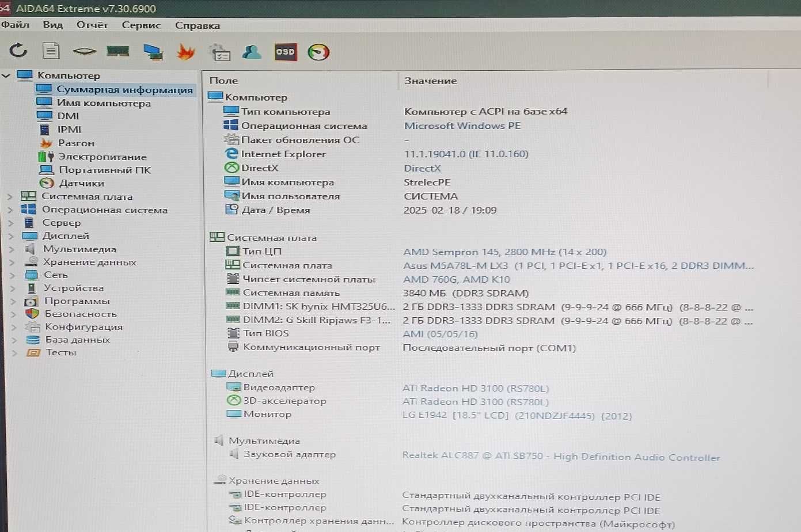Open ATI Radeon HD 3100 Видеоадаптер link
801x532 pixels.
tap(476, 388)
